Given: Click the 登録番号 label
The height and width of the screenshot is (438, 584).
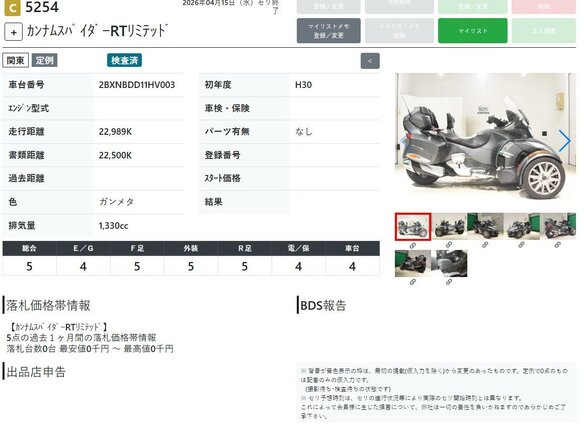Looking at the screenshot, I should tap(222, 155).
